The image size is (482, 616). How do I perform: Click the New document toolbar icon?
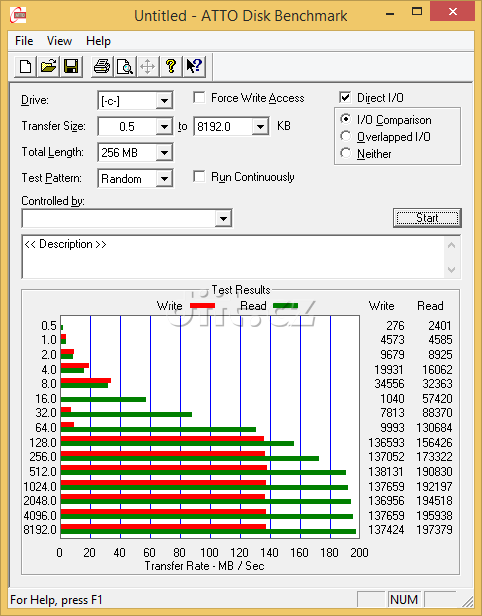point(26,66)
